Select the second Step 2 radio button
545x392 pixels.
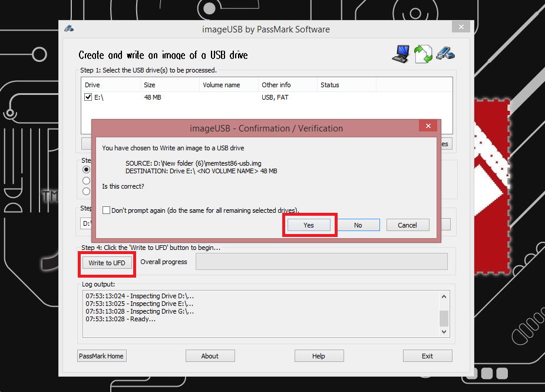point(86,180)
